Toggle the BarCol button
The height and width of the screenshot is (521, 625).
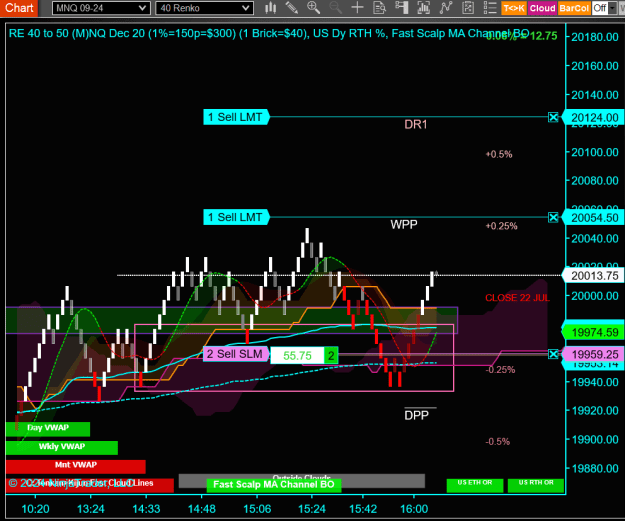pyautogui.click(x=574, y=8)
